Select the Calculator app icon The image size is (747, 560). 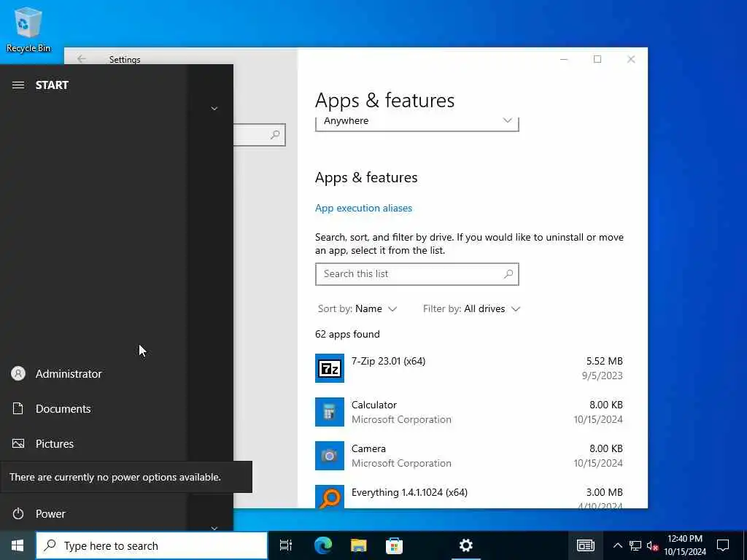tap(330, 412)
